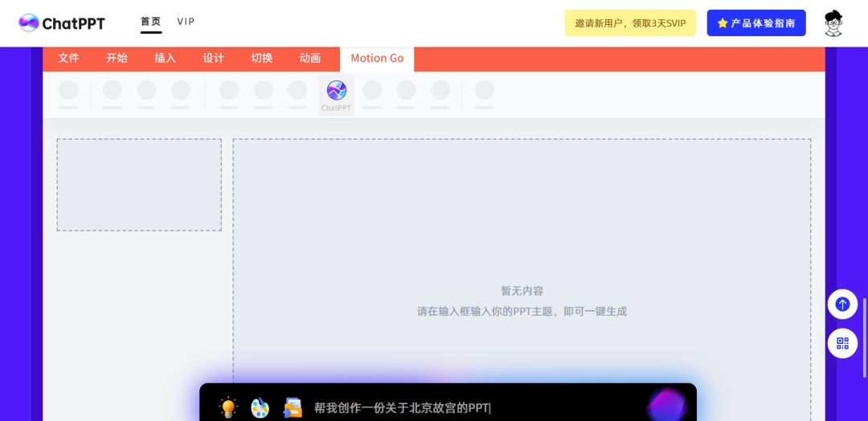This screenshot has width=868, height=421.
Task: Select the 开始 ribbon tab
Action: (x=117, y=58)
